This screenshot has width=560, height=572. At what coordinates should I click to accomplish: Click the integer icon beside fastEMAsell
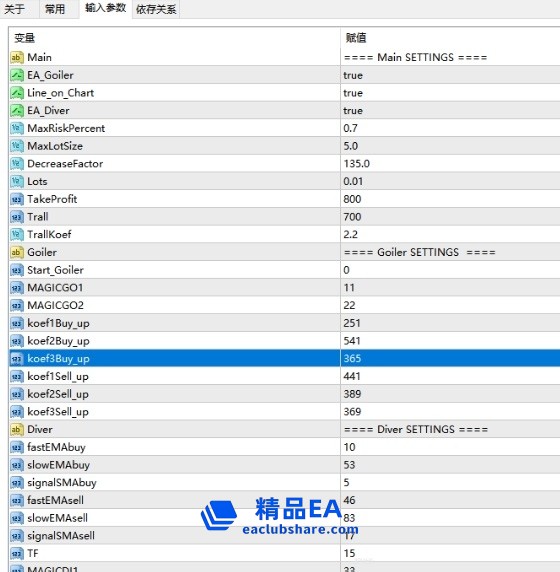[x=16, y=500]
